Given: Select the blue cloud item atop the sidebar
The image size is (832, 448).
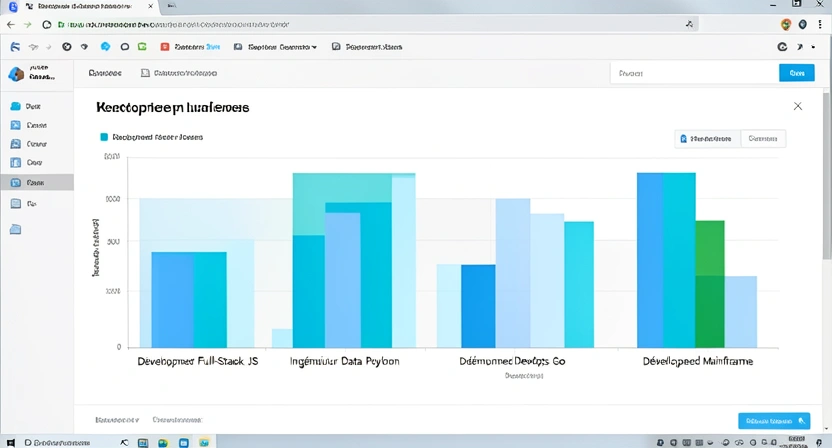Looking at the screenshot, I should coord(15,105).
